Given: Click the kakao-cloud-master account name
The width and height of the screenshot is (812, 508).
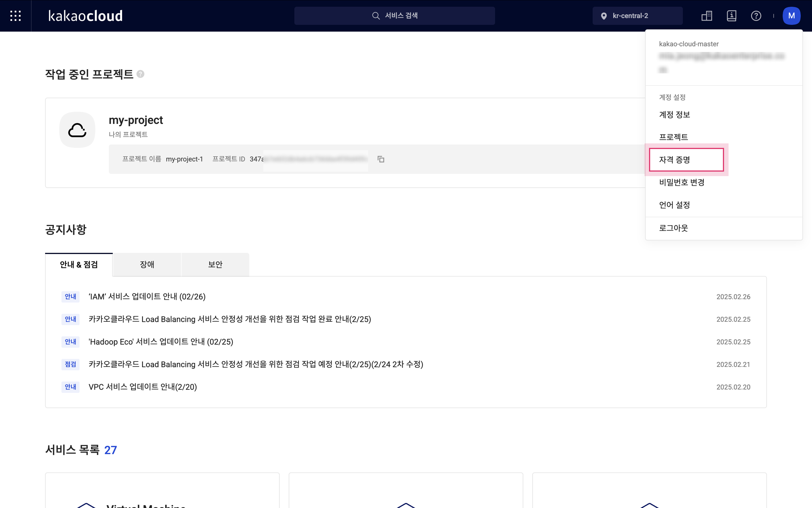Looking at the screenshot, I should click(689, 44).
